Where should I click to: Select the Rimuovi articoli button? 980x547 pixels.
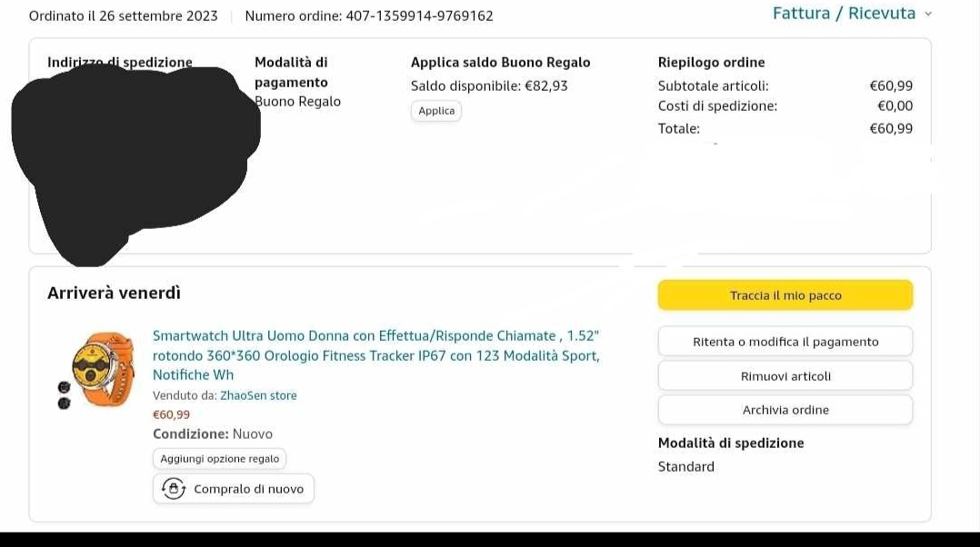pyautogui.click(x=785, y=376)
